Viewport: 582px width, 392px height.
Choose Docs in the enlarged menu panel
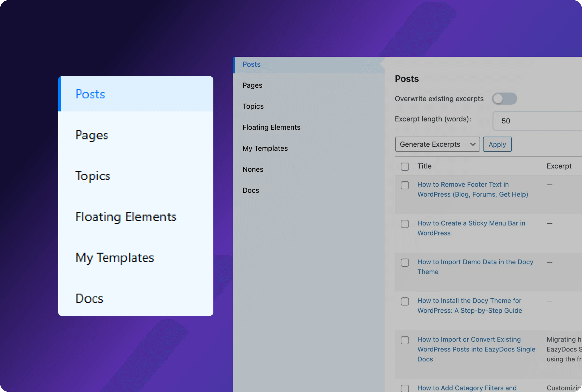89,298
